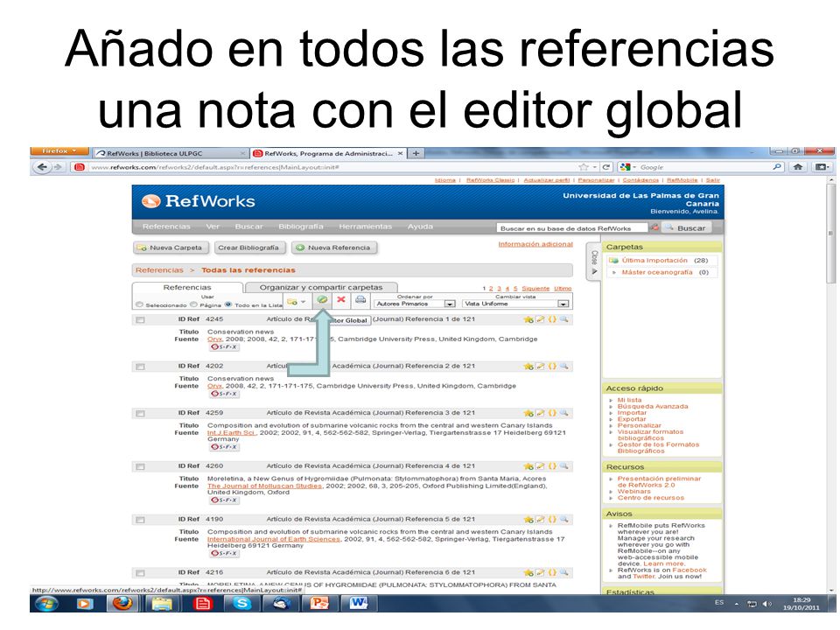Open Búsqueda Avanzada in Acceso rápido
The height and width of the screenshot is (630, 840).
[x=653, y=407]
